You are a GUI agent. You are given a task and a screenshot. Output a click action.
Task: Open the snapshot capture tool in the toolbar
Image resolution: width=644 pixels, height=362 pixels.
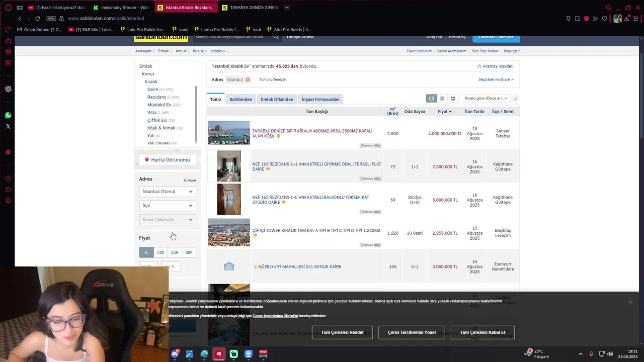point(577,19)
